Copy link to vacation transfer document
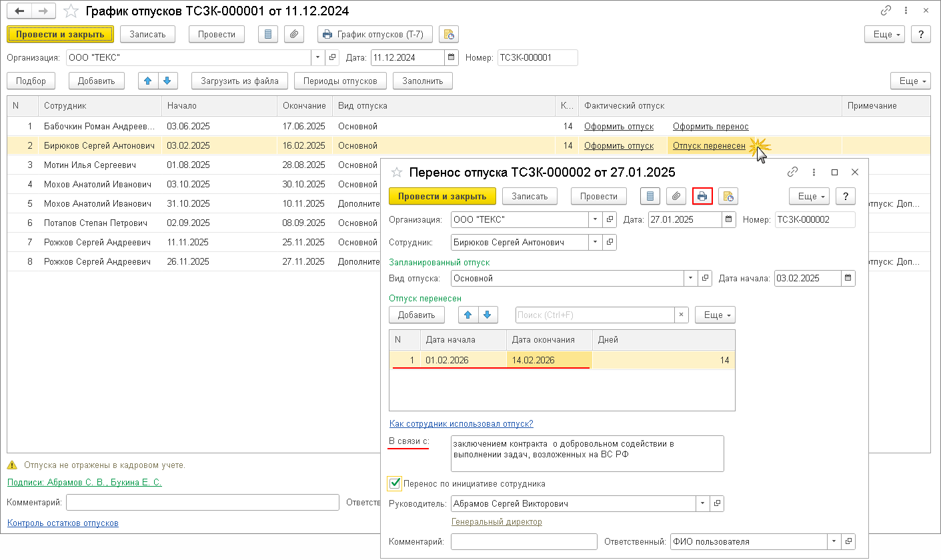This screenshot has width=941, height=560. click(x=792, y=172)
